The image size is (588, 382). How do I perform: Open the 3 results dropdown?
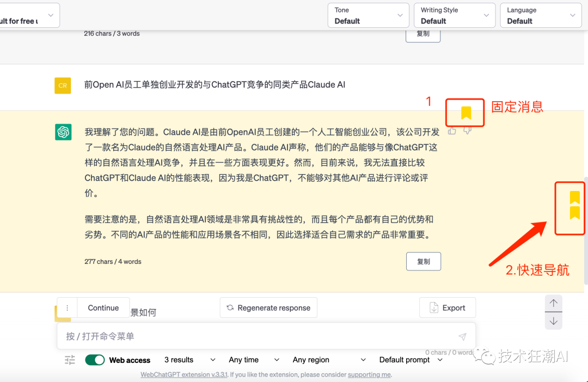click(190, 360)
